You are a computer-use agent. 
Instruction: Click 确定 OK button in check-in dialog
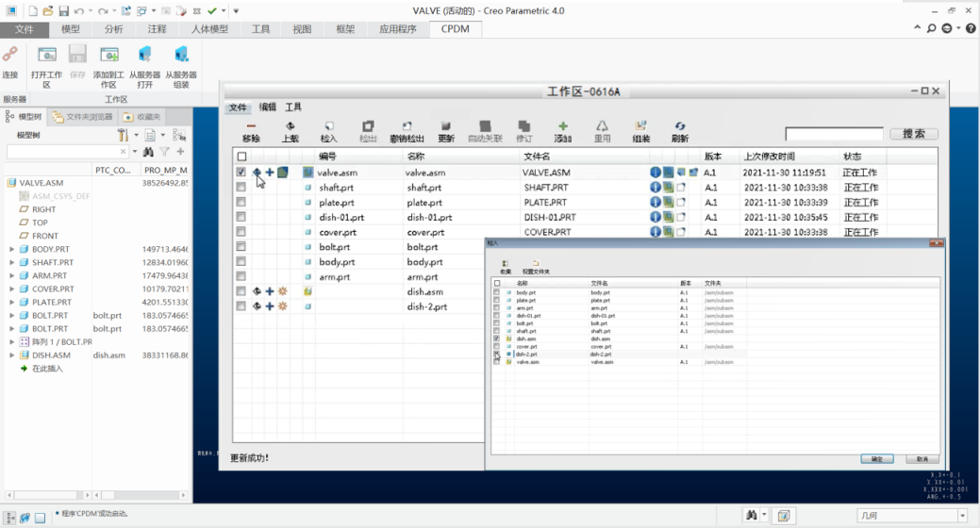[x=877, y=458]
